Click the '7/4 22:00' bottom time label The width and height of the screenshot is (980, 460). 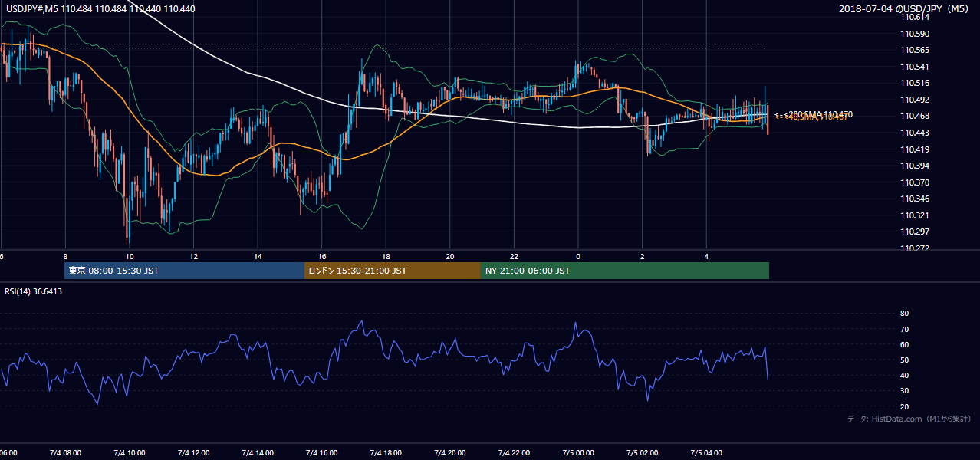tap(514, 452)
